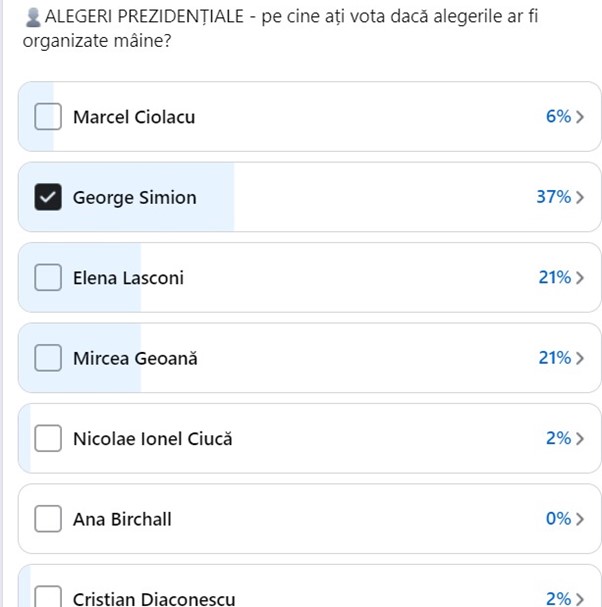Screen dimensions: 602x607
Task: Tick the Elena Lasconi checkbox
Action: click(48, 278)
